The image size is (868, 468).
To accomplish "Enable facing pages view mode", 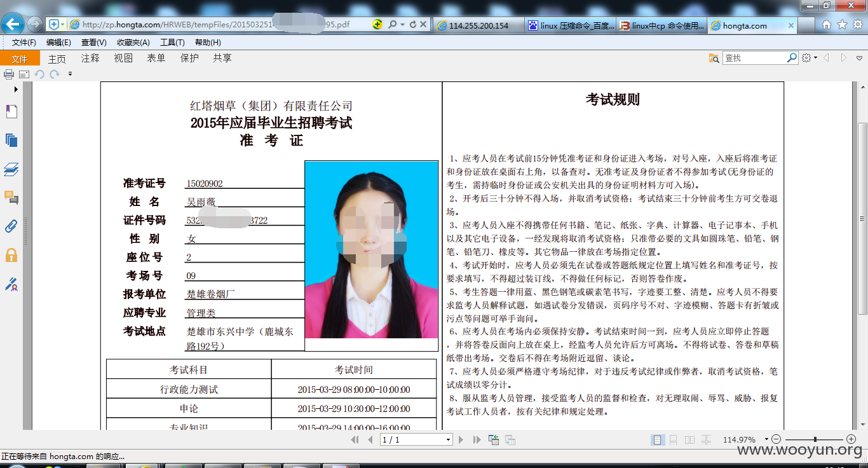I will (x=689, y=439).
